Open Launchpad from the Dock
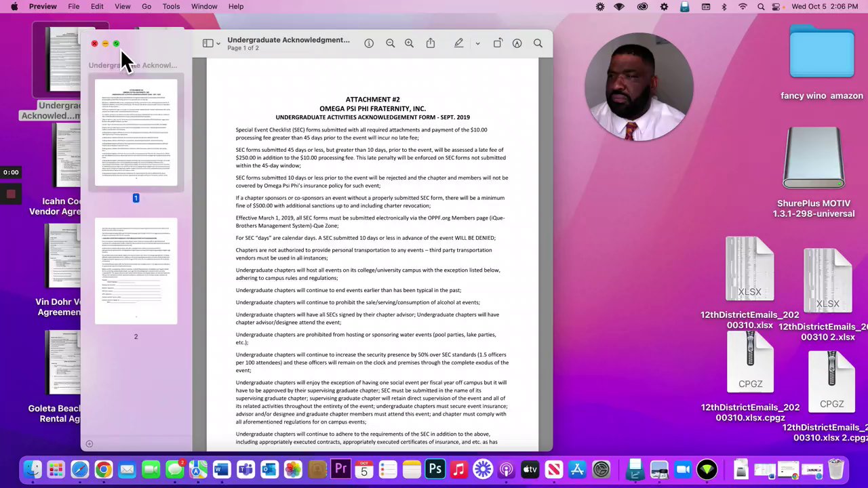The image size is (868, 488). pos(56,469)
